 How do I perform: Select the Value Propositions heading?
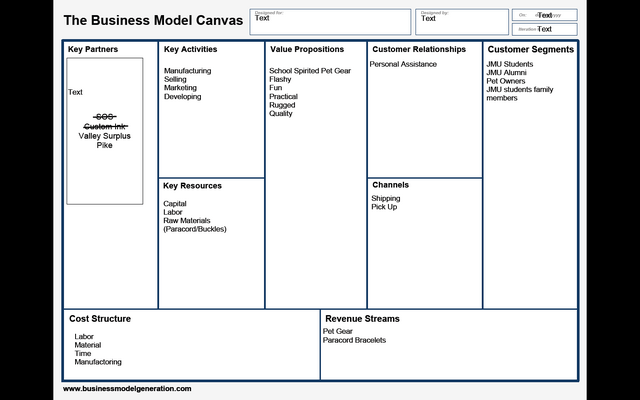pyautogui.click(x=307, y=49)
